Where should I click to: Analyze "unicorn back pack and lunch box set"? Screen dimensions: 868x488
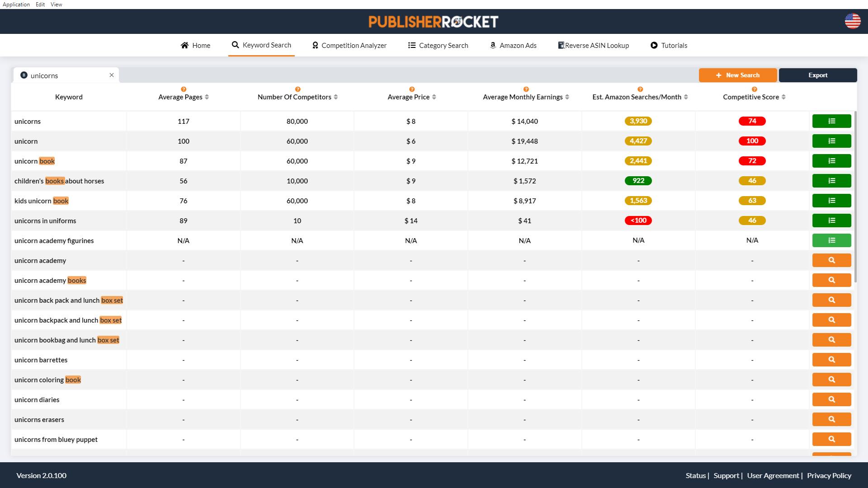click(x=831, y=300)
